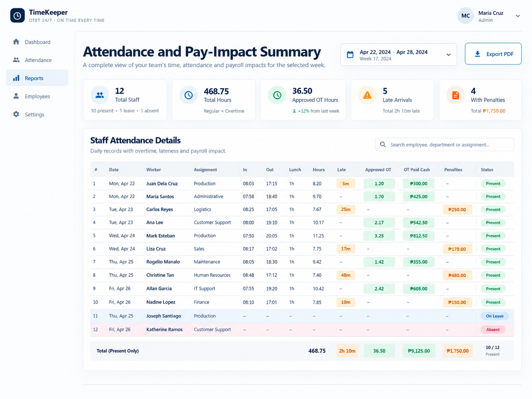The height and width of the screenshot is (399, 532).
Task: Click Joseph Santiago's On Leave status badge
Action: point(495,316)
